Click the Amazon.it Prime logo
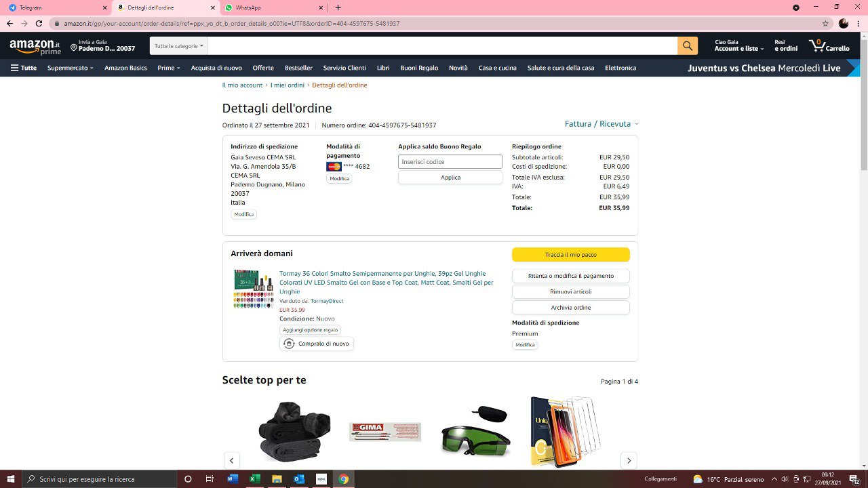The height and width of the screenshot is (488, 868). 35,47
